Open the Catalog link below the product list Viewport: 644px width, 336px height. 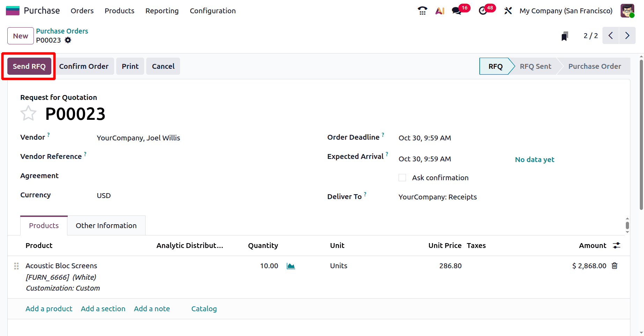pos(204,308)
